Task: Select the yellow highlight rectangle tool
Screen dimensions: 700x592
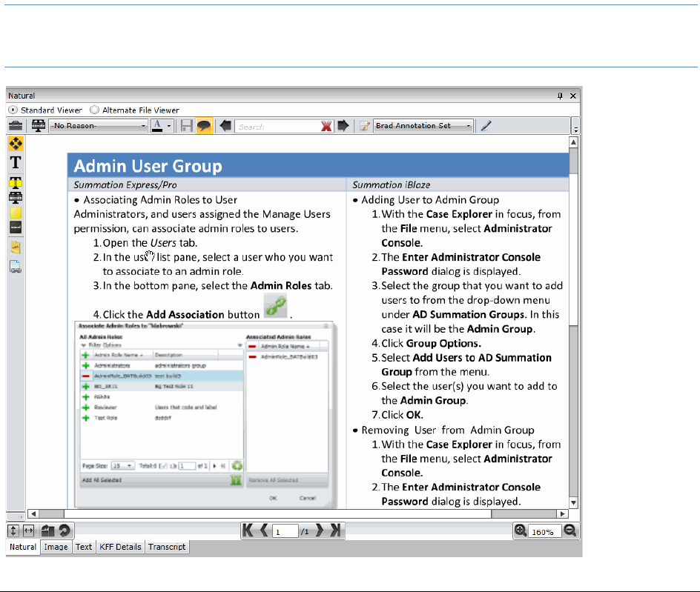Action: click(16, 213)
